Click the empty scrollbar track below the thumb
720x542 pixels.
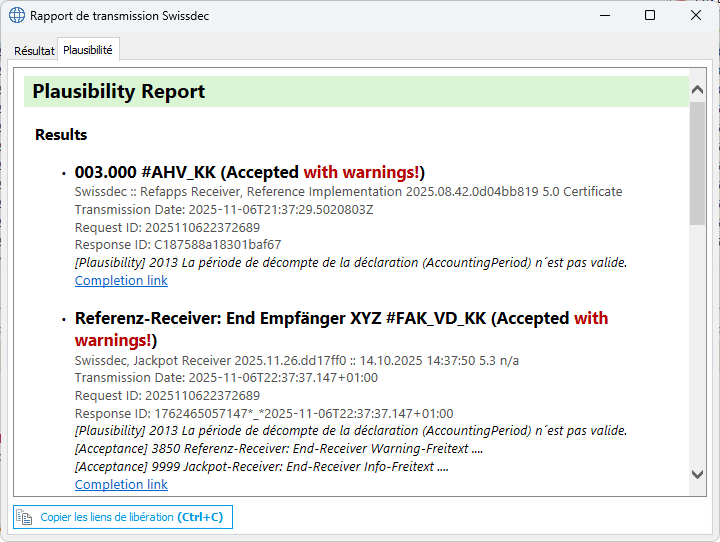697,350
